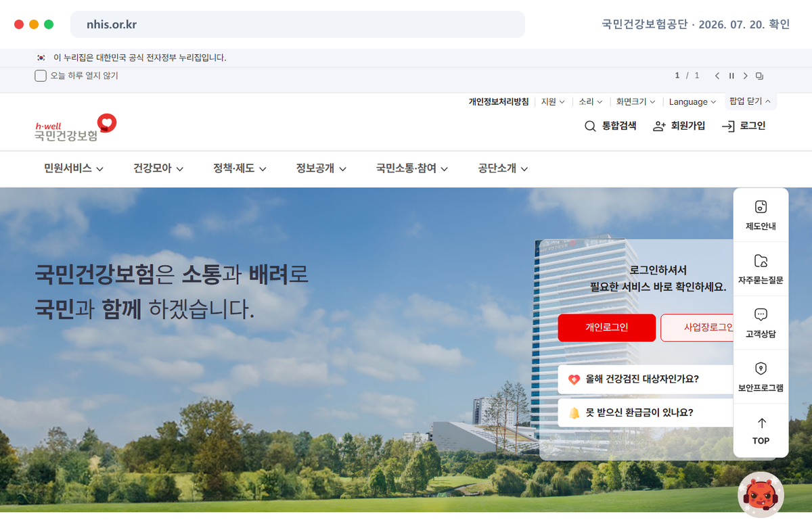
Task: Pause the popup slideshow
Action: click(x=731, y=76)
